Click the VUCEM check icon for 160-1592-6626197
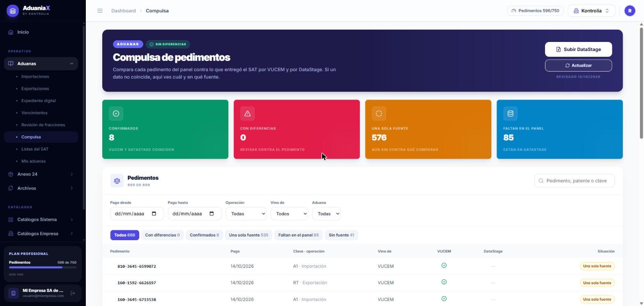This screenshot has width=644, height=306. [x=444, y=282]
